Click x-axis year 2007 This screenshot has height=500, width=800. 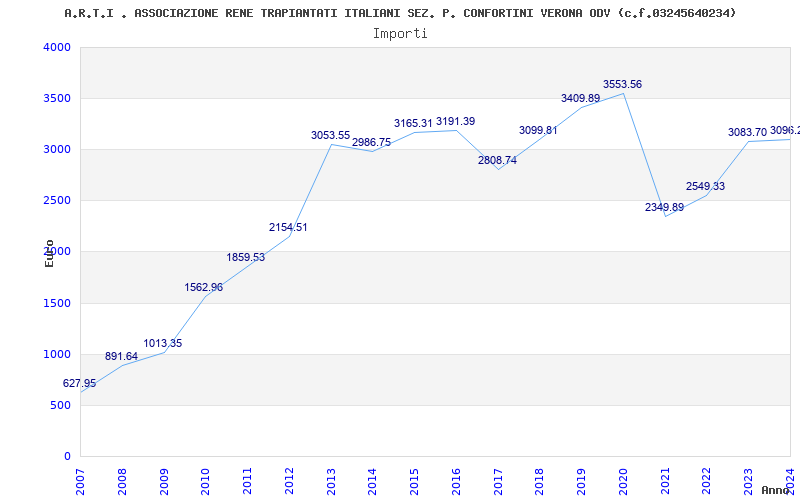pos(80,482)
